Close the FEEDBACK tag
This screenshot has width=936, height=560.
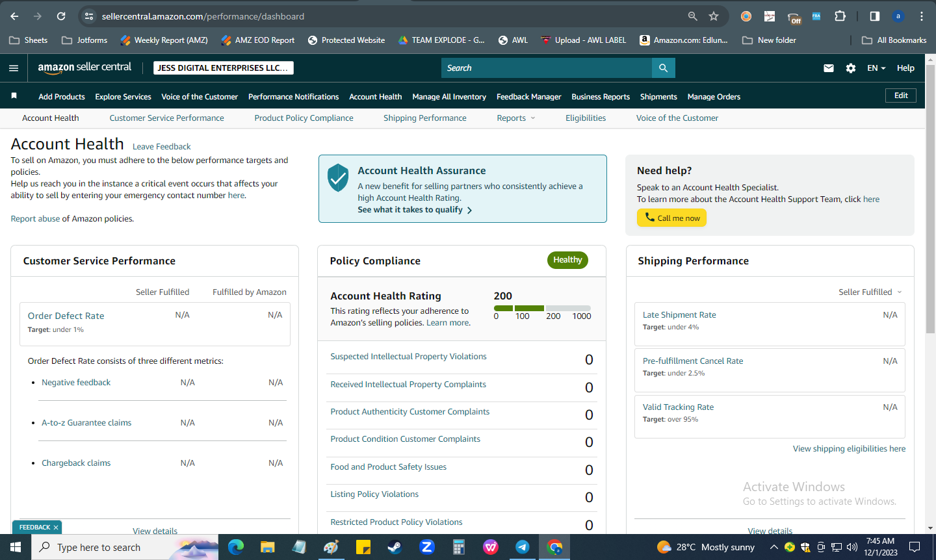[56, 528]
